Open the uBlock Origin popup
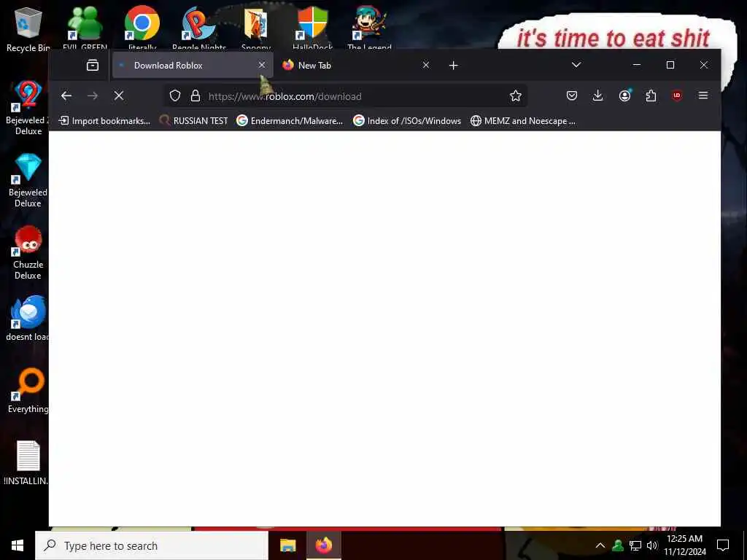 (x=677, y=96)
